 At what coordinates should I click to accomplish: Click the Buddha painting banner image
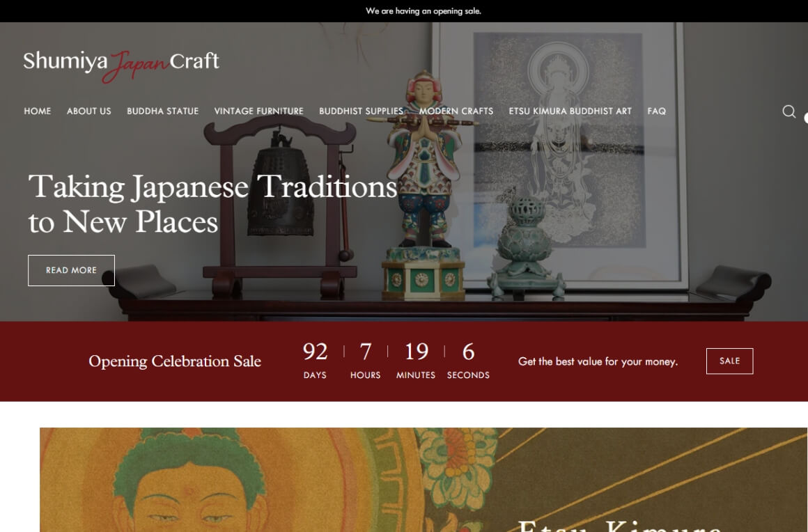(x=424, y=480)
